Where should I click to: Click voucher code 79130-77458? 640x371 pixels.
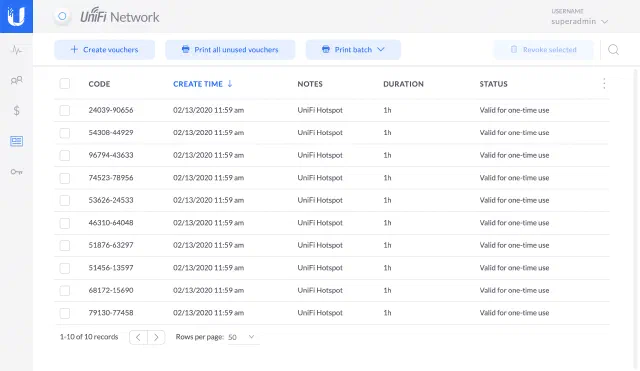[111, 313]
